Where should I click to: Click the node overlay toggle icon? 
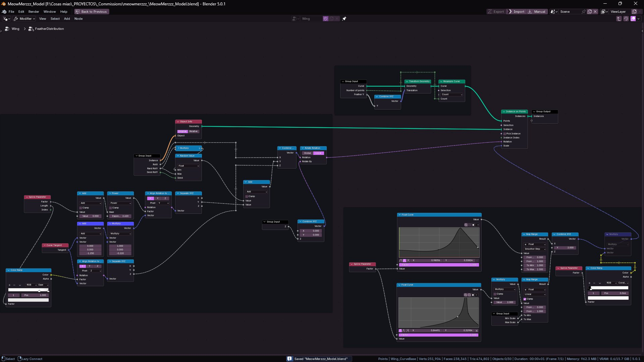633,19
